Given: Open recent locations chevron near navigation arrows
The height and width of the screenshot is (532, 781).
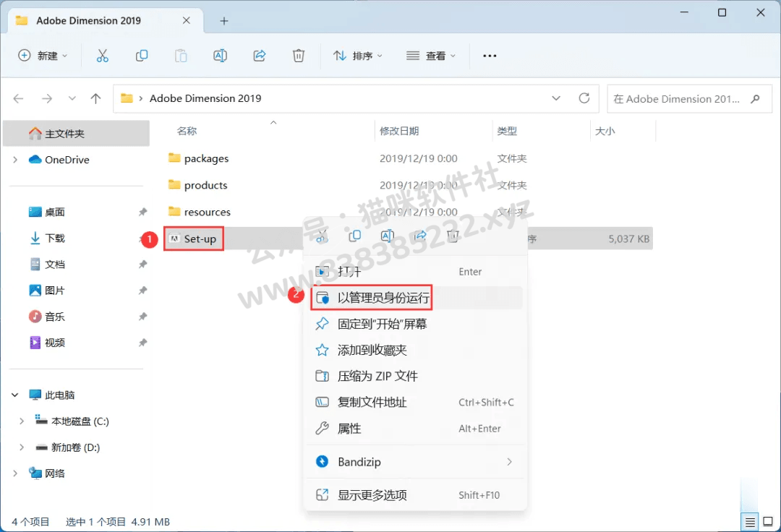Looking at the screenshot, I should tap(72, 98).
